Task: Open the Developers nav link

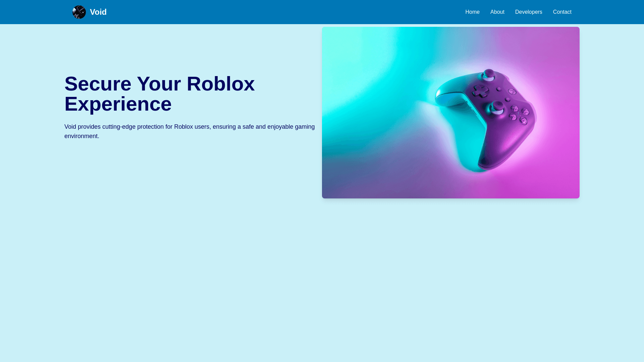Action: (528, 12)
